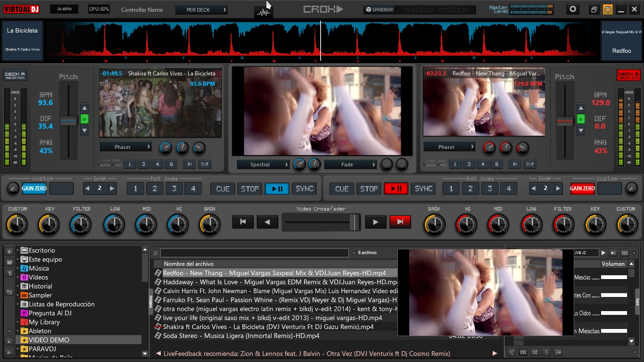This screenshot has width=644, height=362.
Task: Open the Spectral video effect dropdown
Action: [x=263, y=165]
